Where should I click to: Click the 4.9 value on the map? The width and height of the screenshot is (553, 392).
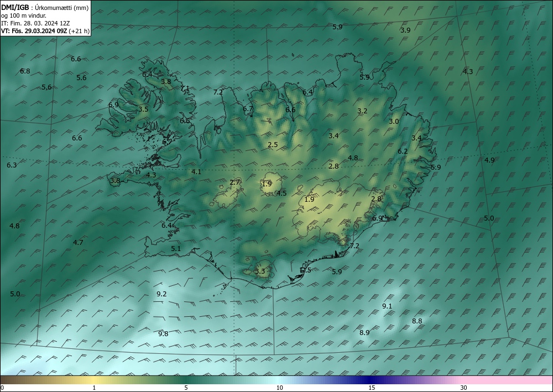[489, 160]
